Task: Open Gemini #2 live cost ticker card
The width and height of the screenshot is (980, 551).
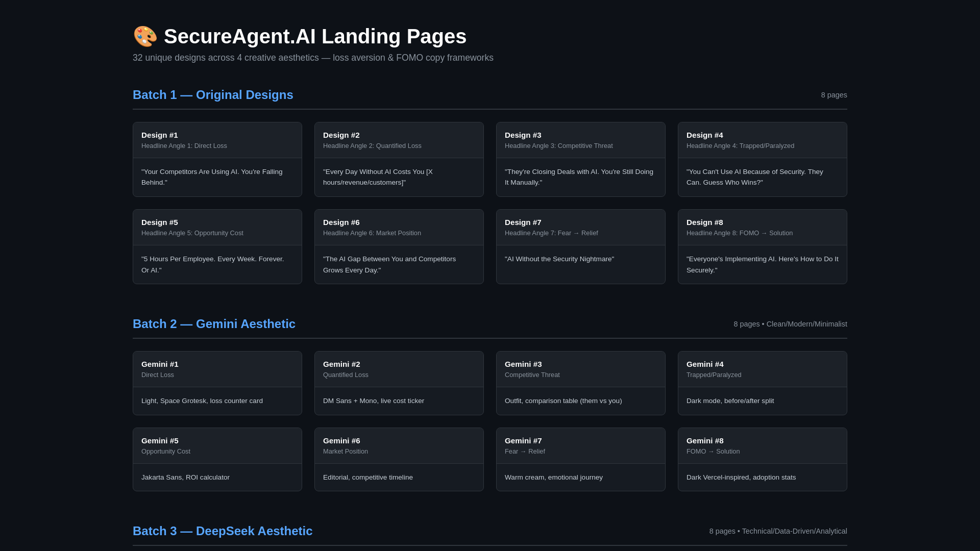Action: click(399, 383)
